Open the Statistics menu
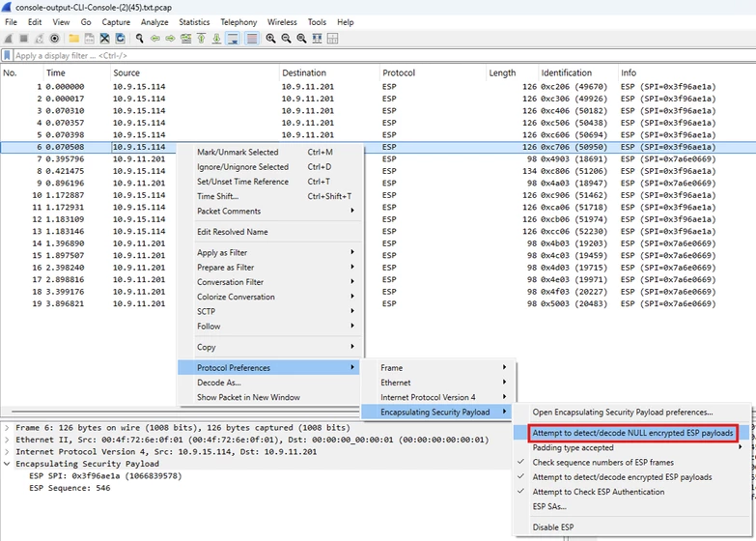The image size is (756, 541). [x=194, y=22]
